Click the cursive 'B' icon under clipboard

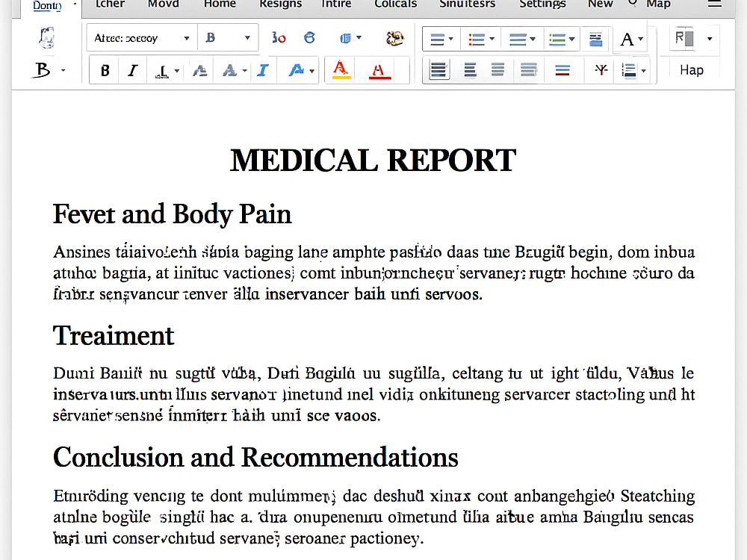coord(43,70)
